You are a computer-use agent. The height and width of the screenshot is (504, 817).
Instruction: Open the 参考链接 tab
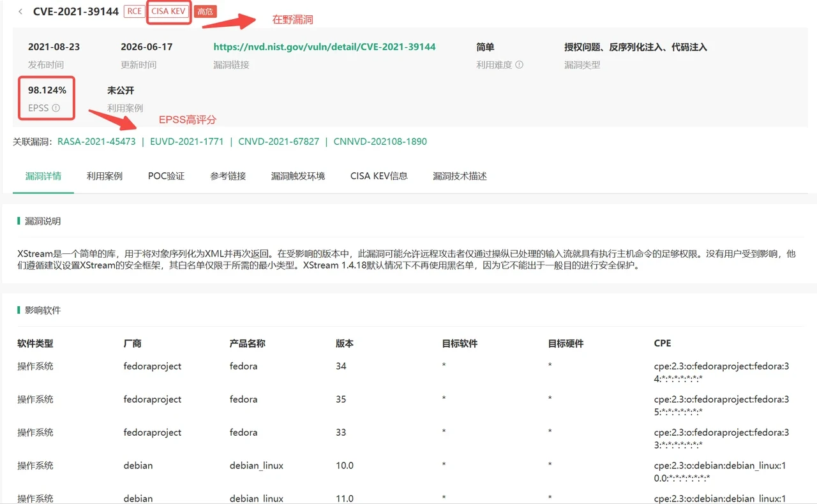(228, 176)
